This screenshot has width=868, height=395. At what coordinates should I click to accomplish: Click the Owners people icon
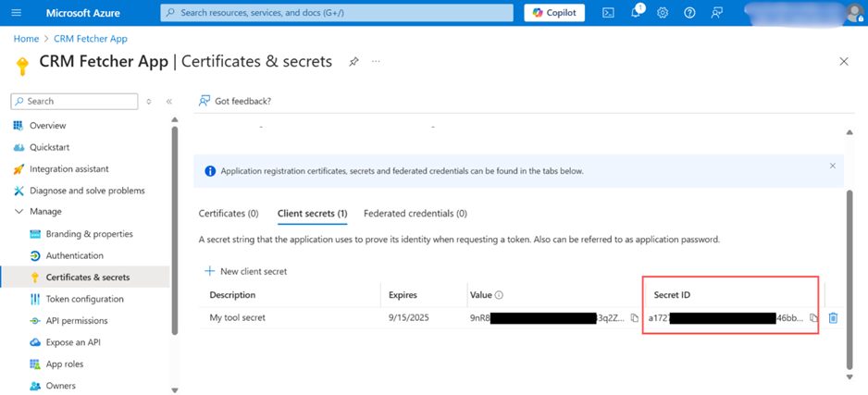point(35,386)
